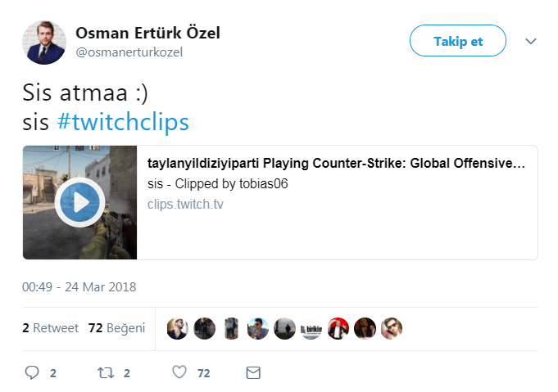Click the reply speech bubble icon
Screen dimensions: 558x392
[x=32, y=372]
